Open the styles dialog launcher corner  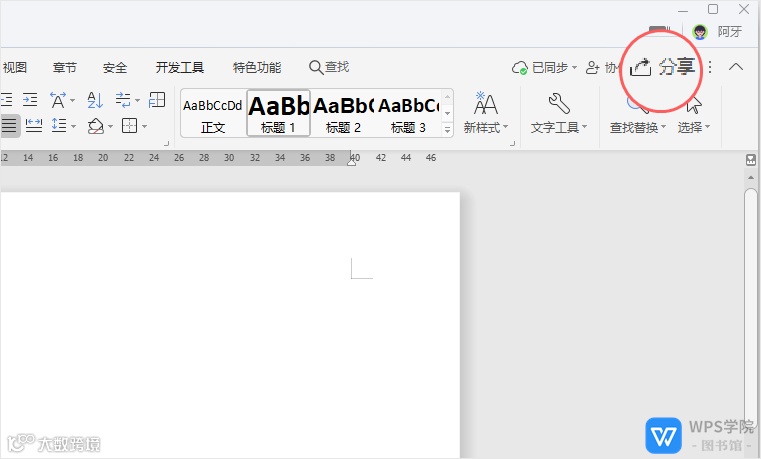512,144
